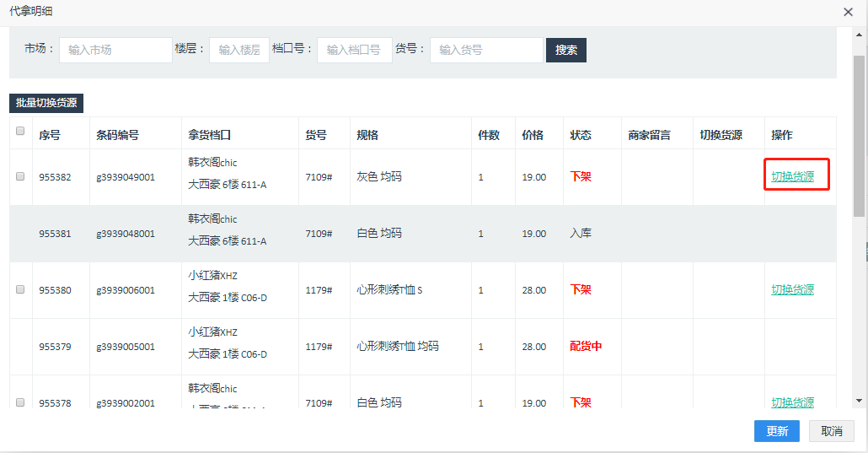Click the 下架 status in row 955382

(x=581, y=177)
